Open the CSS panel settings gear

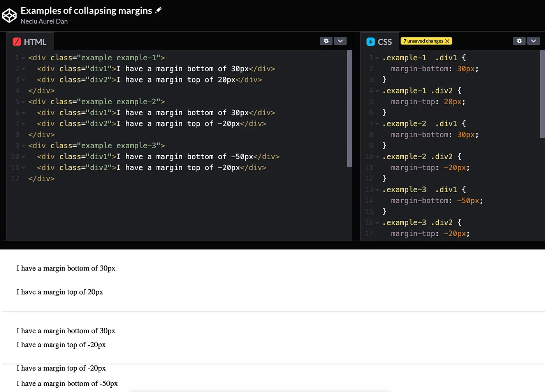(x=519, y=41)
